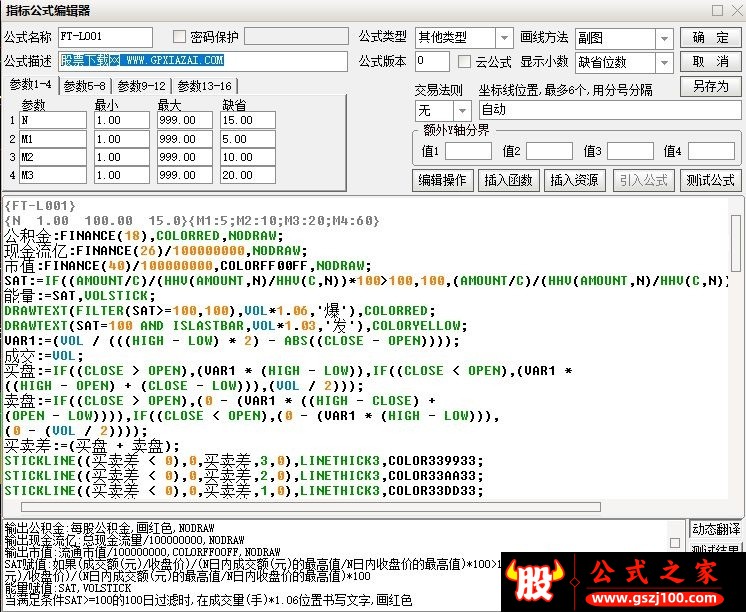Enable the 云公式 checkbox
Viewport: 746px width, 612px height.
464,61
